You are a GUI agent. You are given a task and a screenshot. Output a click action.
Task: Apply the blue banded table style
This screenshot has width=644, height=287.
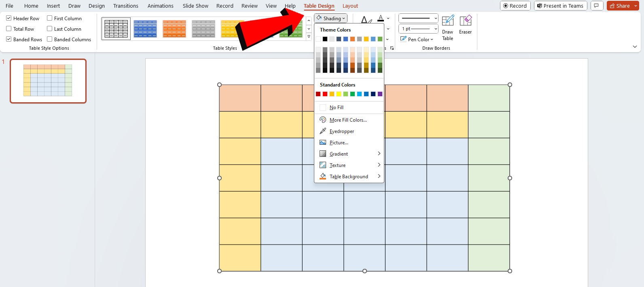[x=145, y=29]
